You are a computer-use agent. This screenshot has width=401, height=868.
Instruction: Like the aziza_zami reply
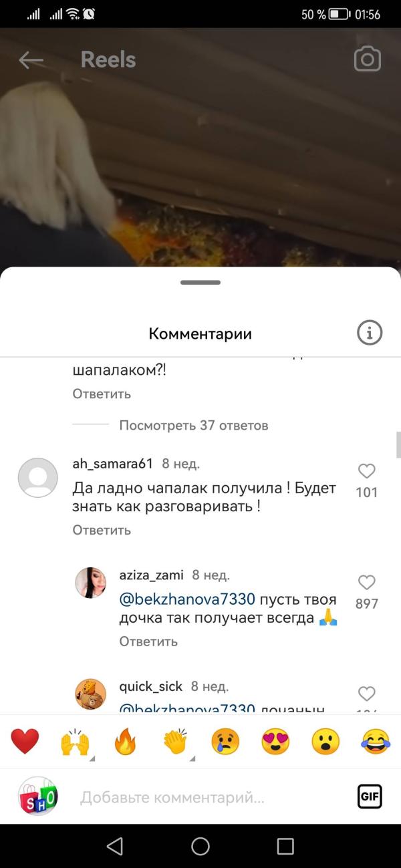coord(367,582)
